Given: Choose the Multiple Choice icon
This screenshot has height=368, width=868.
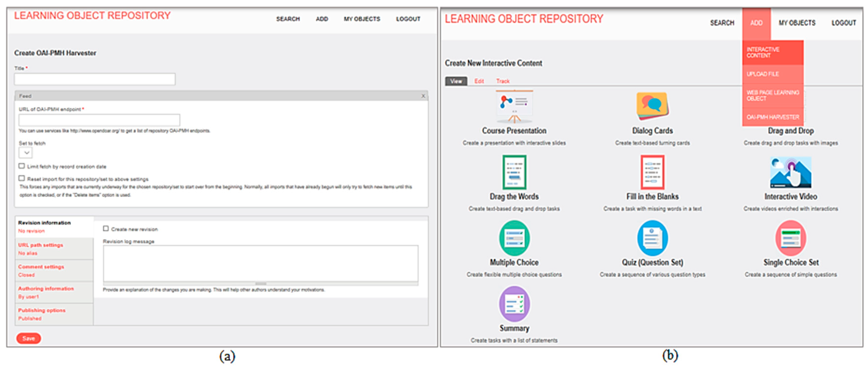Looking at the screenshot, I should [x=514, y=238].
